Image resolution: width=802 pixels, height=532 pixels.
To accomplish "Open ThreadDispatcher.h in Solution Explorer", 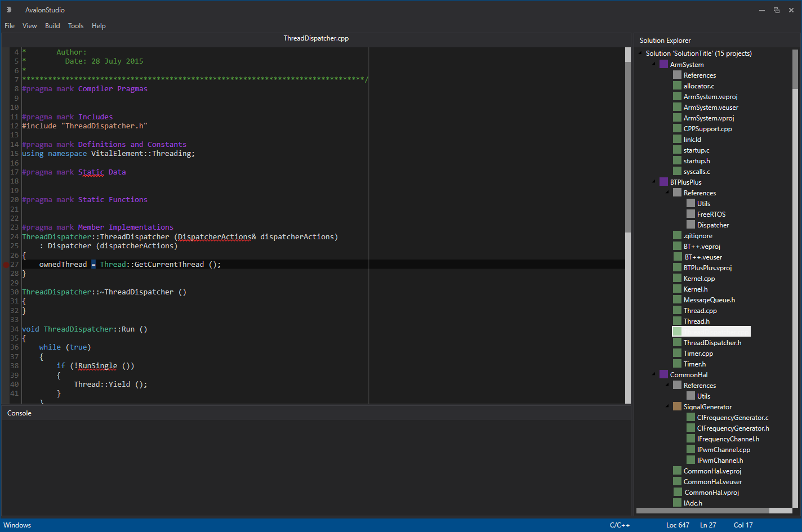I will pyautogui.click(x=712, y=343).
